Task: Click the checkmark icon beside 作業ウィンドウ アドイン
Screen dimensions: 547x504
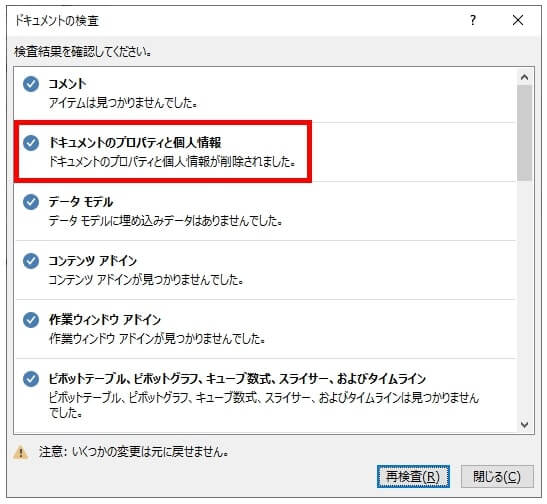Action: pyautogui.click(x=31, y=319)
